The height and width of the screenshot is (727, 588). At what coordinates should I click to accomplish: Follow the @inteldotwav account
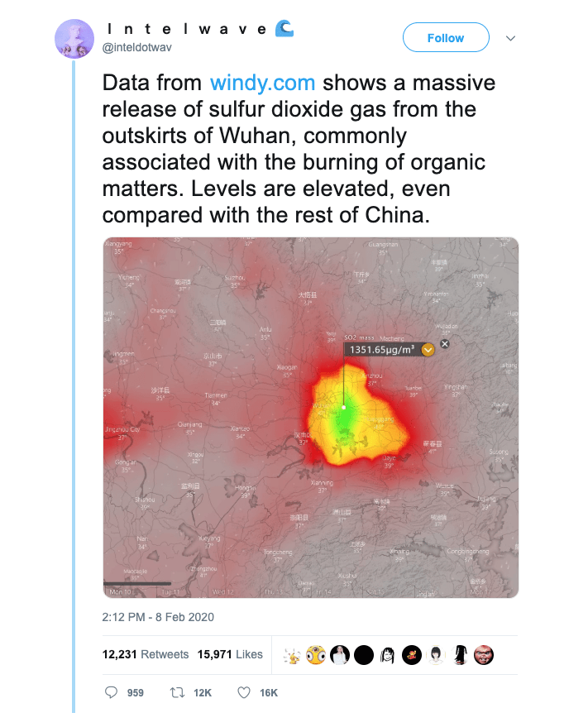click(x=446, y=37)
